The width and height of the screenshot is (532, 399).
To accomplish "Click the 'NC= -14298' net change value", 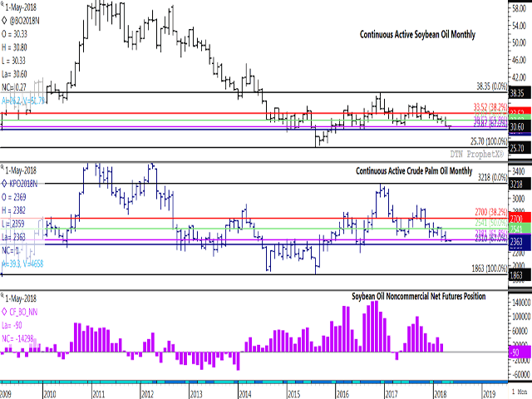I will 17,338.
